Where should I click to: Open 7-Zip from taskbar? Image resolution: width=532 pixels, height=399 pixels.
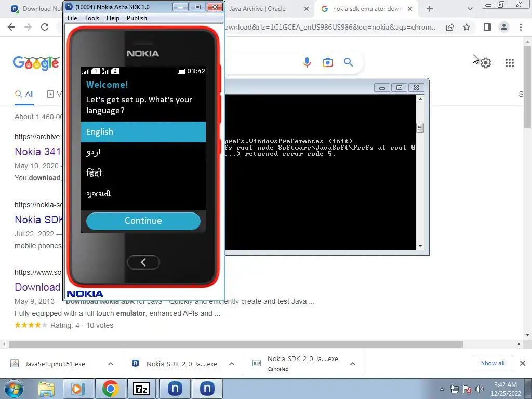[x=142, y=389]
